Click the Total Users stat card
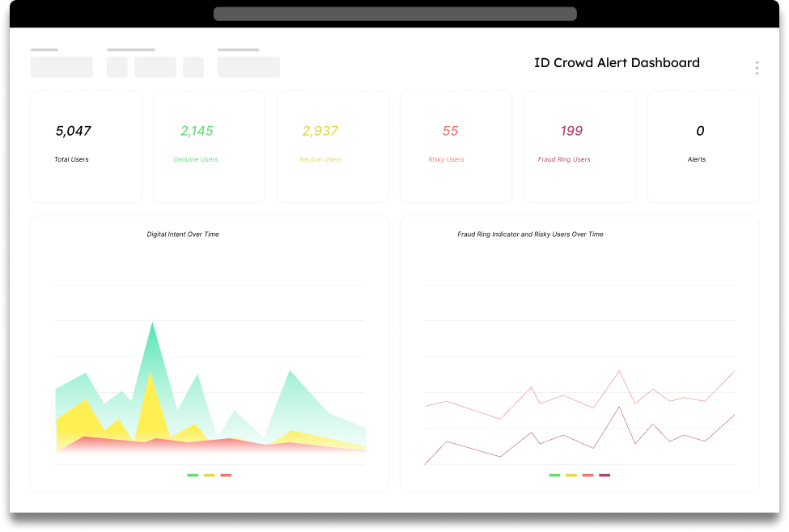The width and height of the screenshot is (789, 532). point(86,146)
